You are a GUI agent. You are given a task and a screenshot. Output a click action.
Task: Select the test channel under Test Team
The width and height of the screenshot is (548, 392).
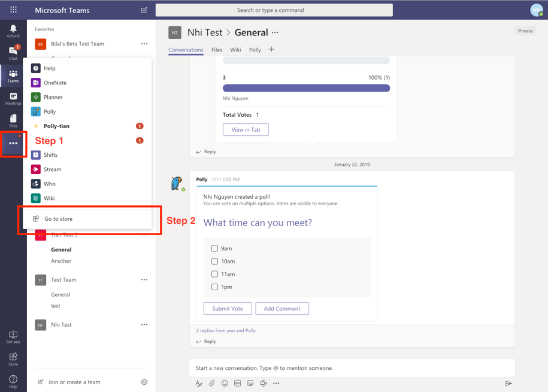coord(56,306)
